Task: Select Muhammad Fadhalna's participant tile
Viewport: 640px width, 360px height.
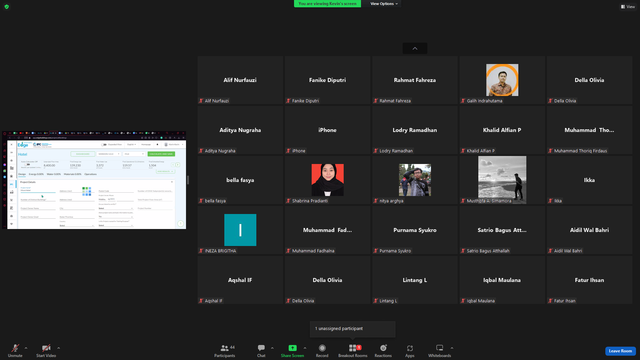Action: tap(327, 230)
